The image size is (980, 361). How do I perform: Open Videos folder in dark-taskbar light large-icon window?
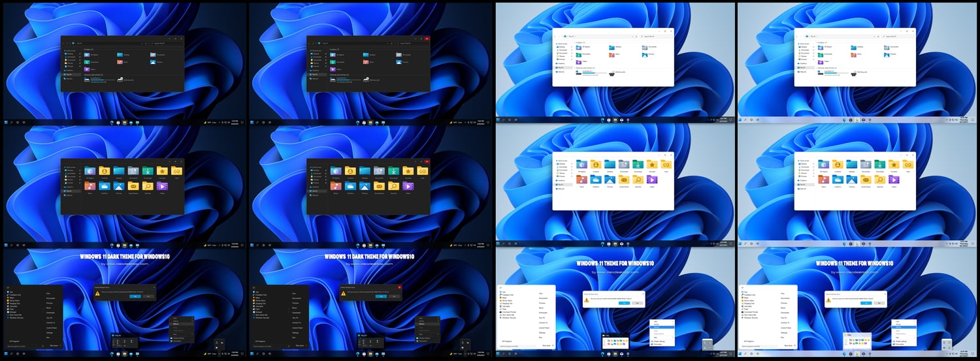click(652, 181)
